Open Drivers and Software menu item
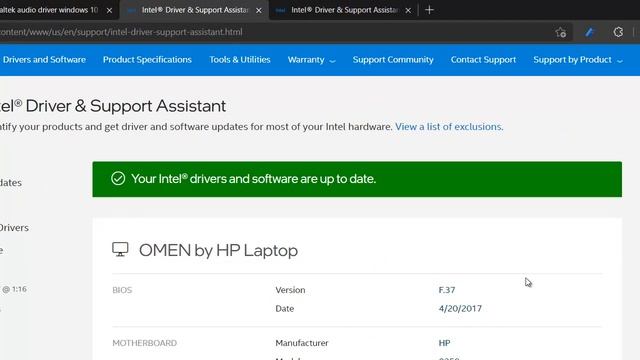640x360 pixels. click(x=44, y=60)
